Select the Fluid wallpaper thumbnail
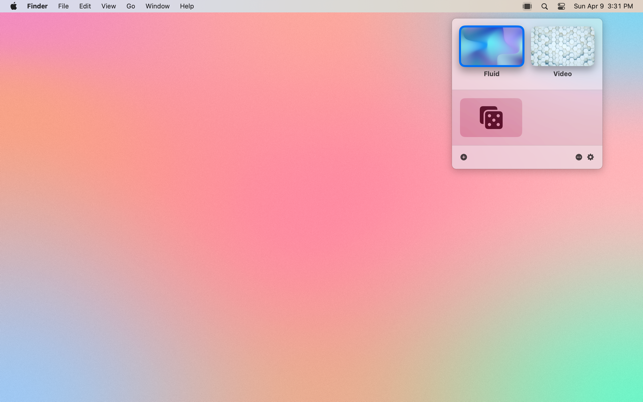Screen dimensions: 643x402 (491, 46)
